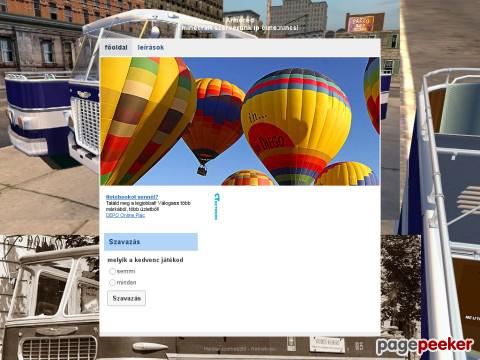The height and width of the screenshot is (360, 480).
Task: Click the melyik a kedvenc játékod question
Action: point(145,260)
